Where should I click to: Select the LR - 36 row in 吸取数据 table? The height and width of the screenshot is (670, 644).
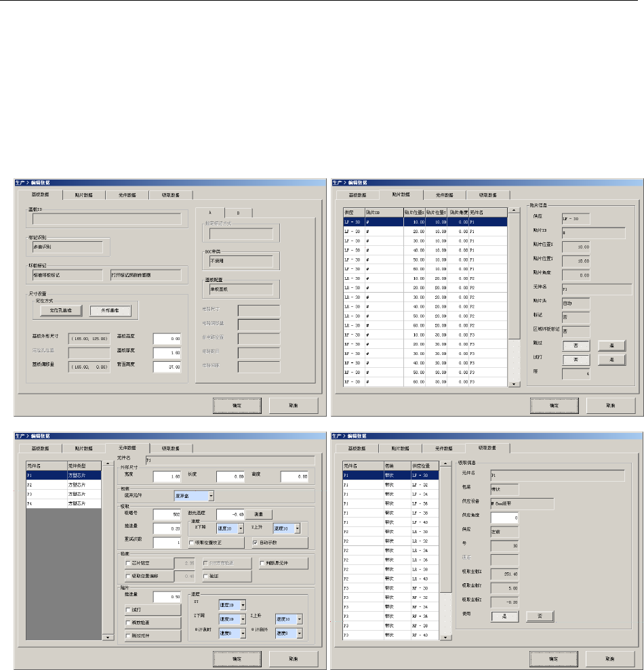click(x=391, y=560)
